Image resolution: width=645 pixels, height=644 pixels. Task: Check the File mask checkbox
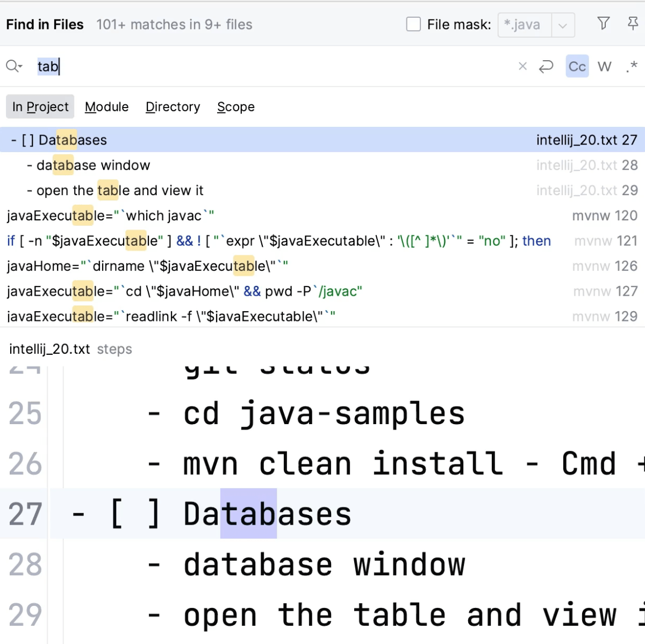413,24
